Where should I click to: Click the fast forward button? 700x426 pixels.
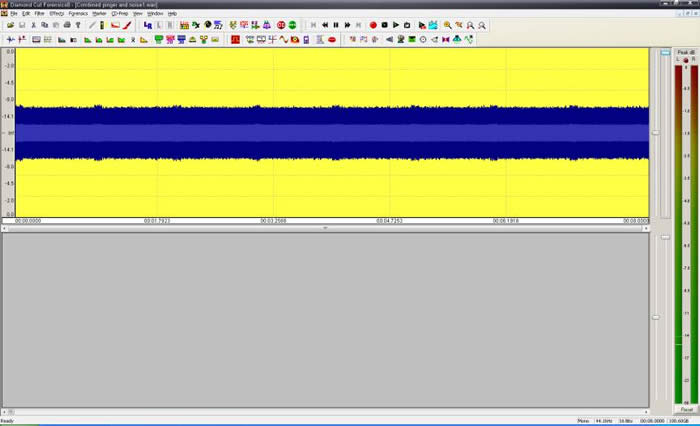click(347, 25)
